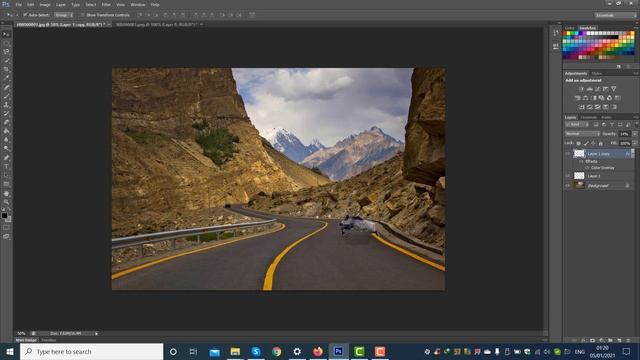Switch to the Color panel tab

(x=569, y=28)
